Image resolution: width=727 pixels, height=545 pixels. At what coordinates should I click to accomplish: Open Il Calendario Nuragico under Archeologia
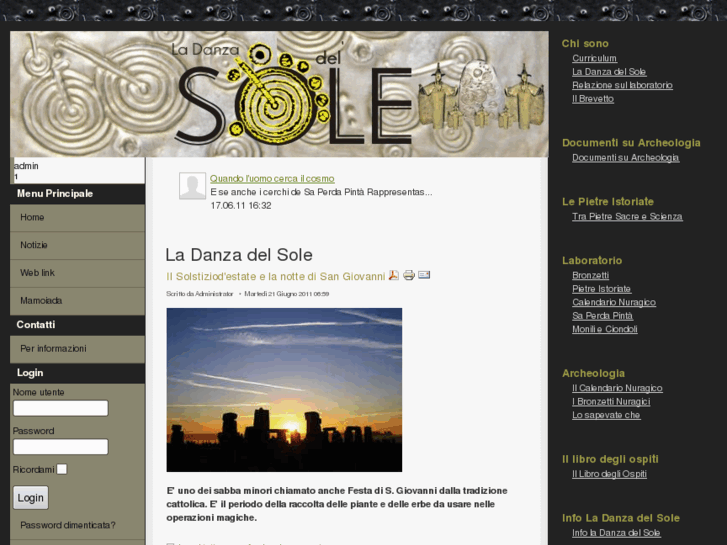pyautogui.click(x=617, y=388)
